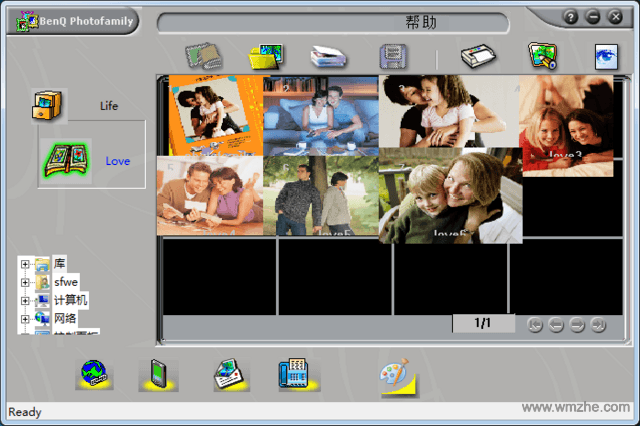This screenshot has height=426, width=640.
Task: Expand the sfwe tree node
Action: click(24, 283)
